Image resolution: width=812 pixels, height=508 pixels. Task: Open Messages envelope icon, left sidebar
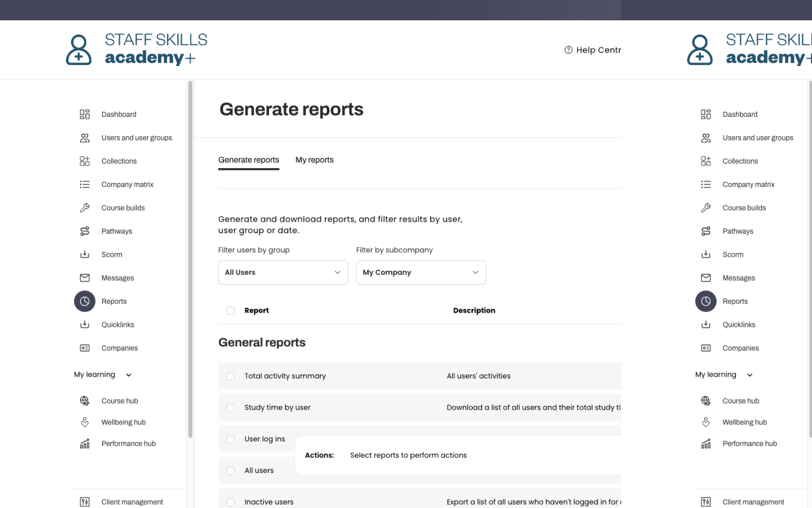[85, 278]
